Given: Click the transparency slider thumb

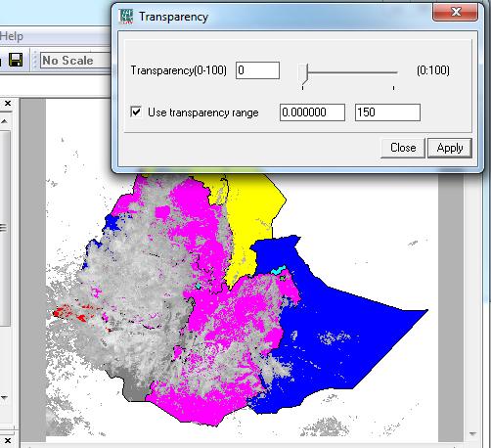Looking at the screenshot, I should (303, 74).
